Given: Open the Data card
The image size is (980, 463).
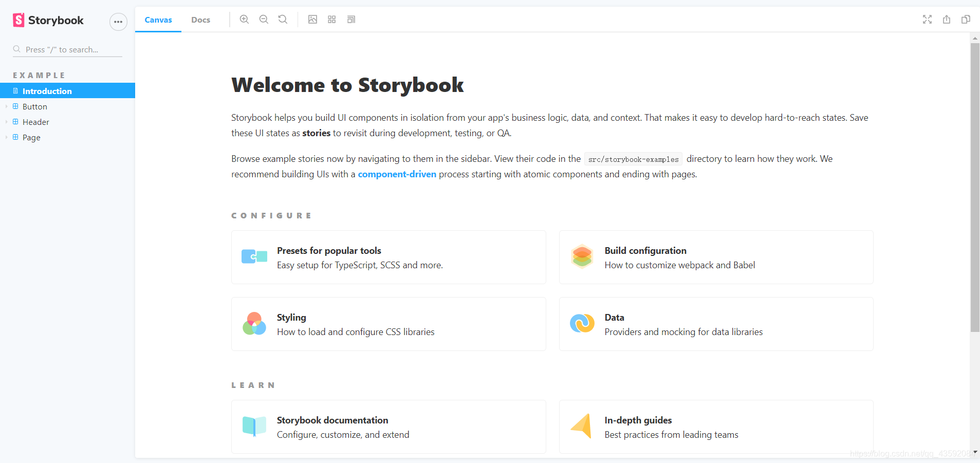Looking at the screenshot, I should [x=716, y=324].
